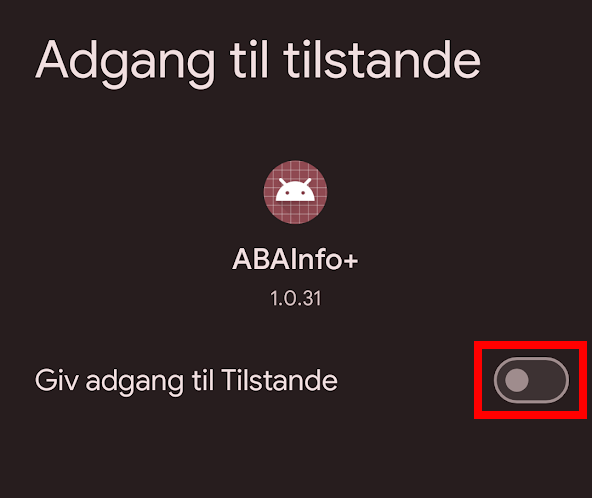The width and height of the screenshot is (592, 498).
Task: Tap the word Adgang in the header
Action: (x=125, y=64)
